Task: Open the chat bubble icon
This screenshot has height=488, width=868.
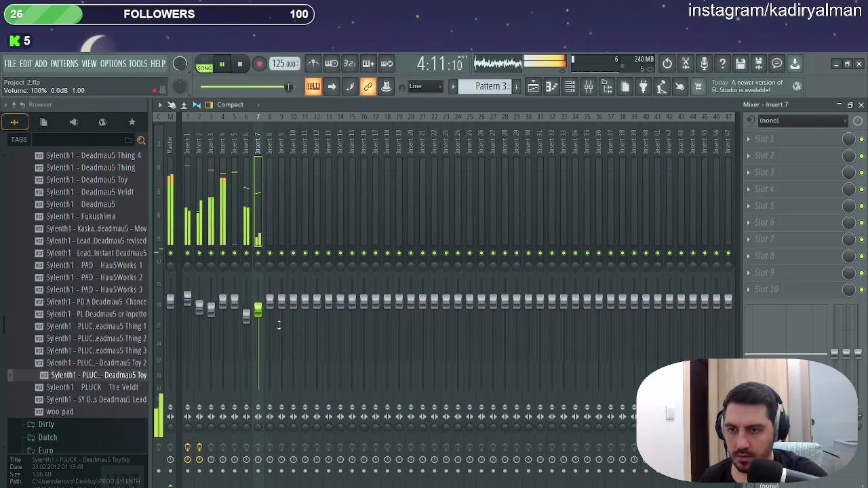Action: tap(777, 64)
